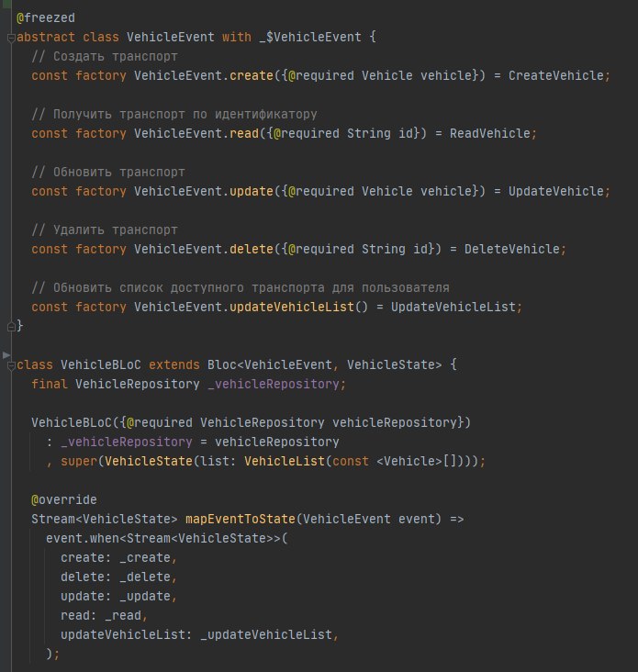Click the UpdateVehicle; class name
The width and height of the screenshot is (638, 672).
(x=559, y=192)
